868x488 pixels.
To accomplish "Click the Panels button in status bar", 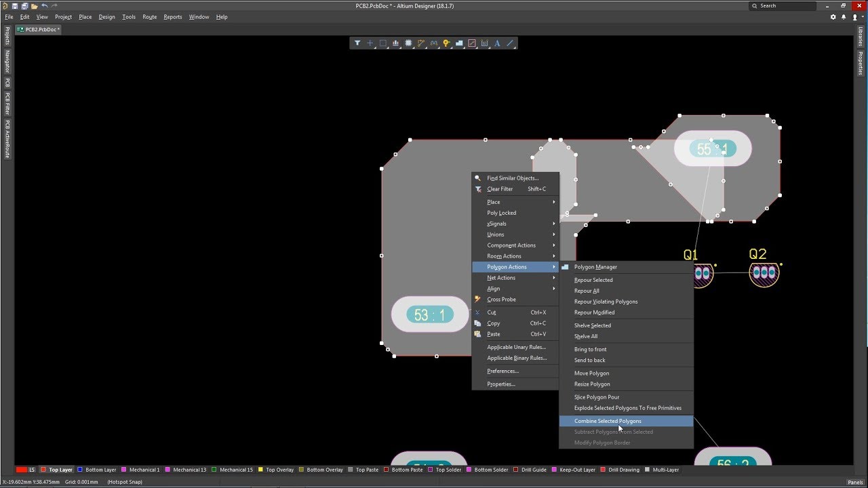I will coord(855,482).
